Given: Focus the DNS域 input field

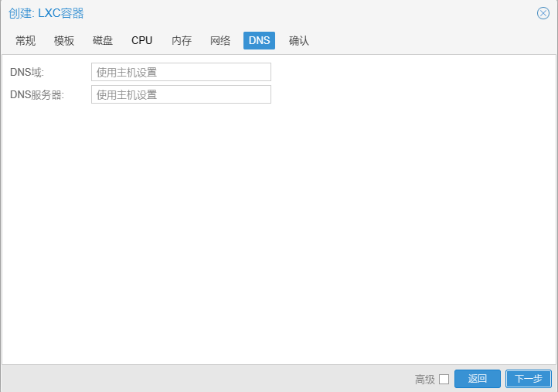Looking at the screenshot, I should coord(181,72).
